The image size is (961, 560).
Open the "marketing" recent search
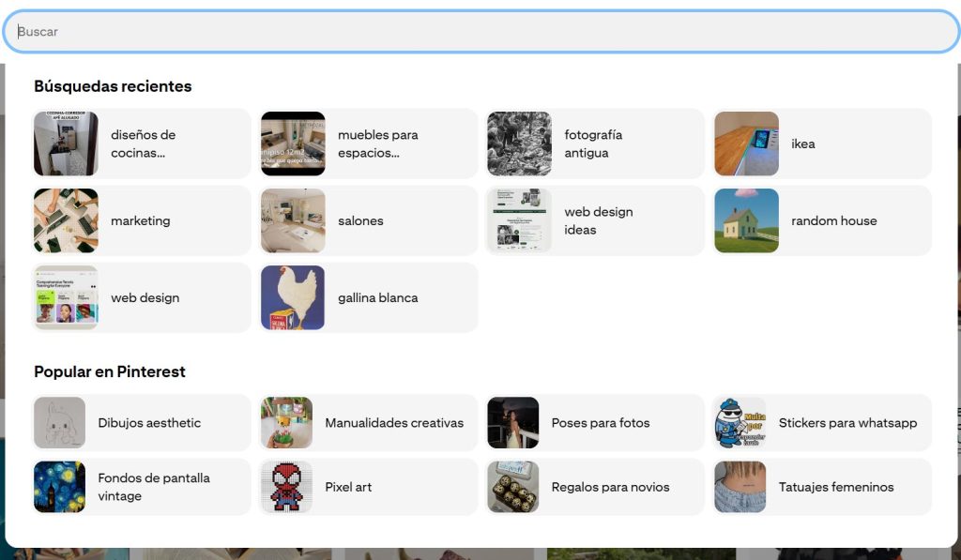(141, 221)
